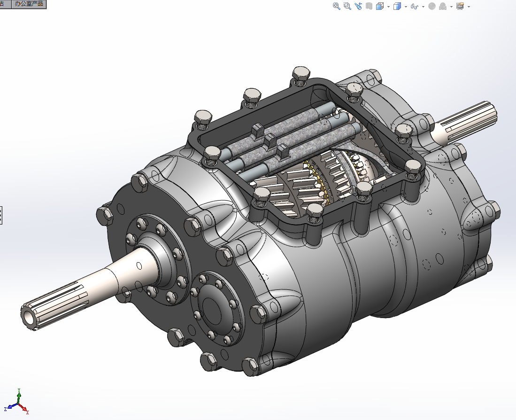Click the View Orientation cube icon
The image size is (516, 420).
pyautogui.click(x=380, y=6)
